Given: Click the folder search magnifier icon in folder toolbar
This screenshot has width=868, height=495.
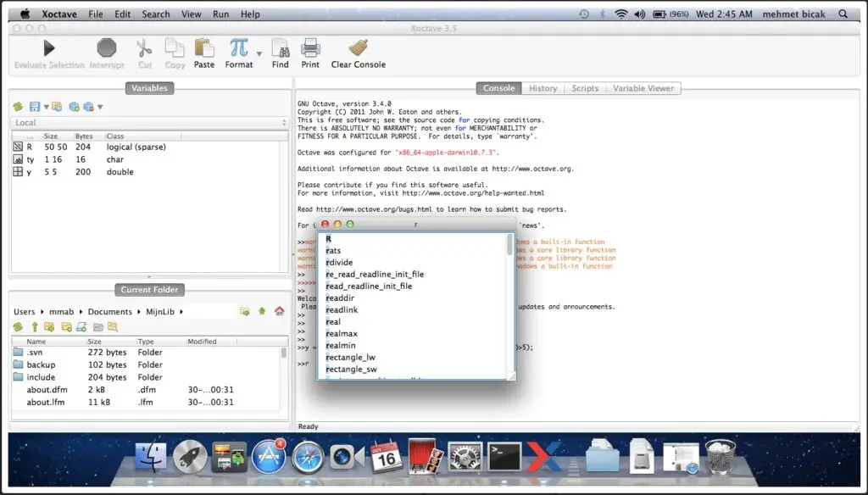Looking at the screenshot, I should tap(113, 326).
